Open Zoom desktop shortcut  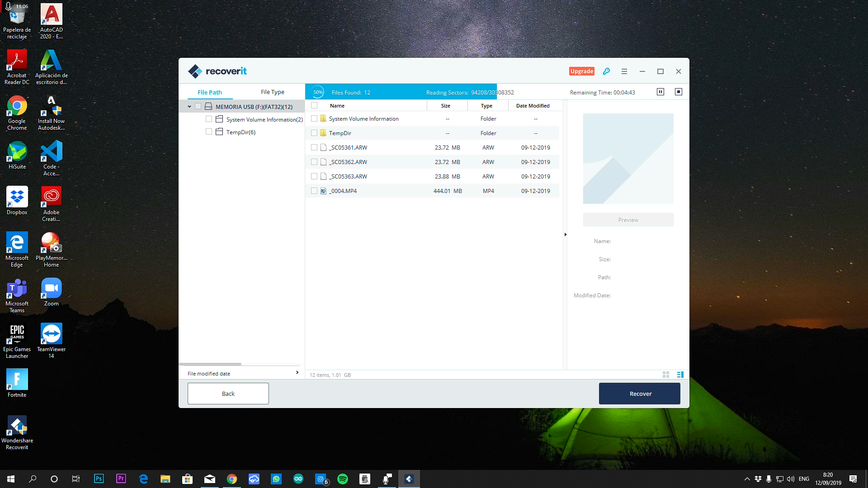[52, 292]
